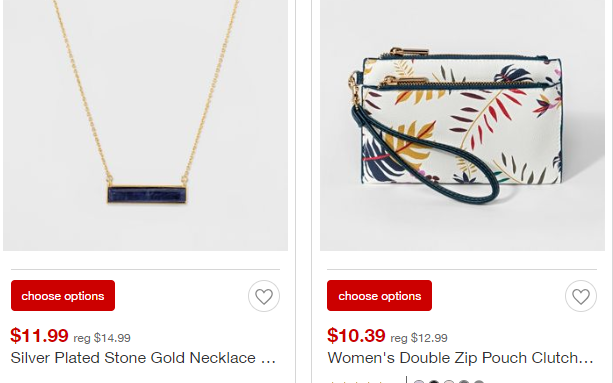The width and height of the screenshot is (613, 383).
Task: Favorite the Silver Plated Stone Gold Necklace
Action: coord(264,296)
